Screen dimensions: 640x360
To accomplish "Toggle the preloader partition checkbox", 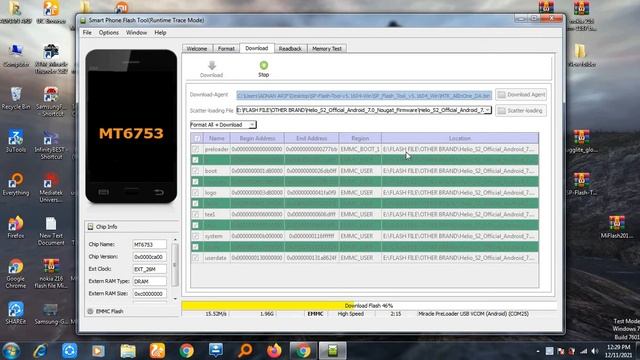I will click(196, 149).
